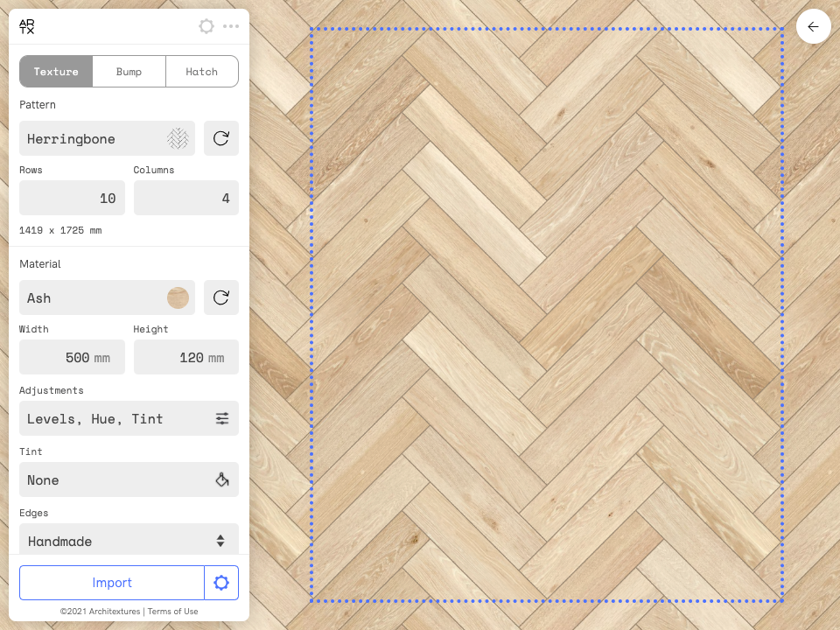Open the Herringbone pattern selector

[107, 138]
